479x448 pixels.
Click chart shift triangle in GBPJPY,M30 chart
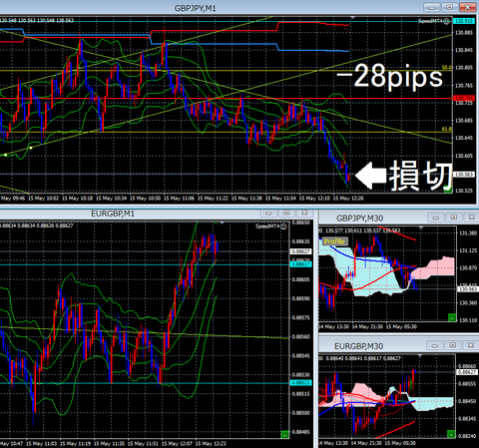[x=421, y=227]
